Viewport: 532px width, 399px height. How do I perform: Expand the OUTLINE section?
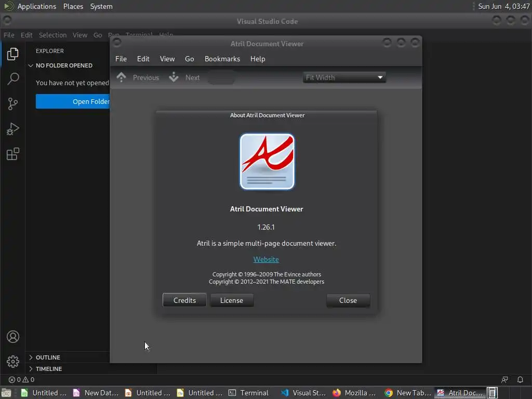pos(48,357)
